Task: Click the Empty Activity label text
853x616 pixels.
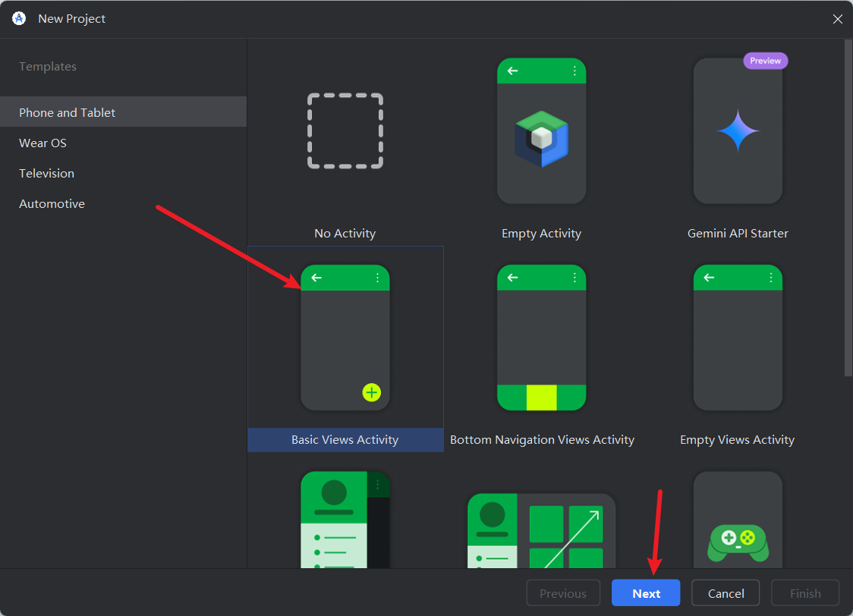Action: coord(541,233)
